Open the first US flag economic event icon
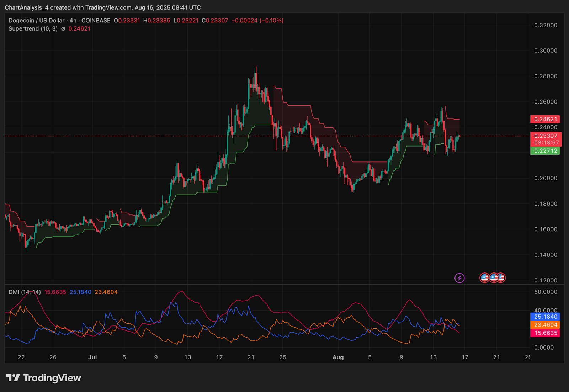Viewport: 569px width, 392px height. click(485, 277)
